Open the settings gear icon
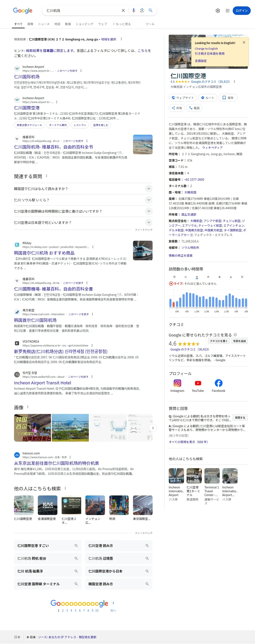 click(x=218, y=11)
